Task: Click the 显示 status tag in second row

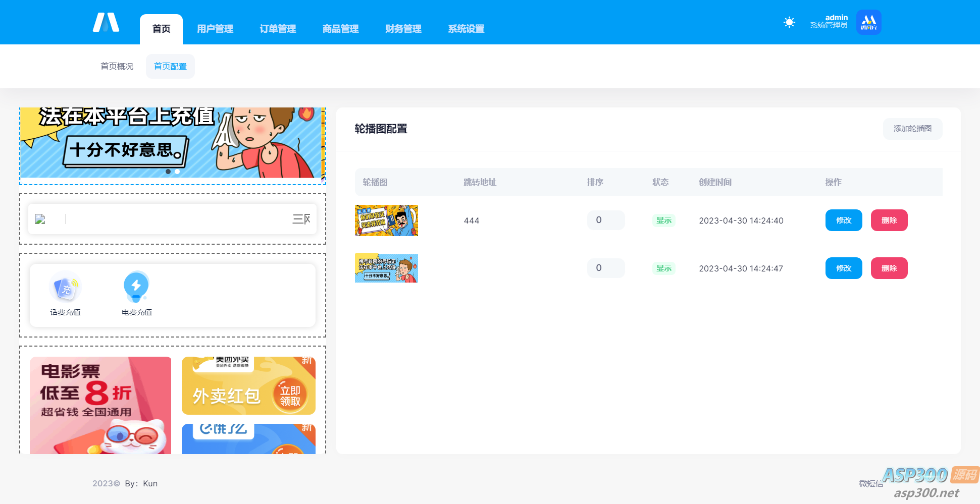Action: tap(663, 268)
